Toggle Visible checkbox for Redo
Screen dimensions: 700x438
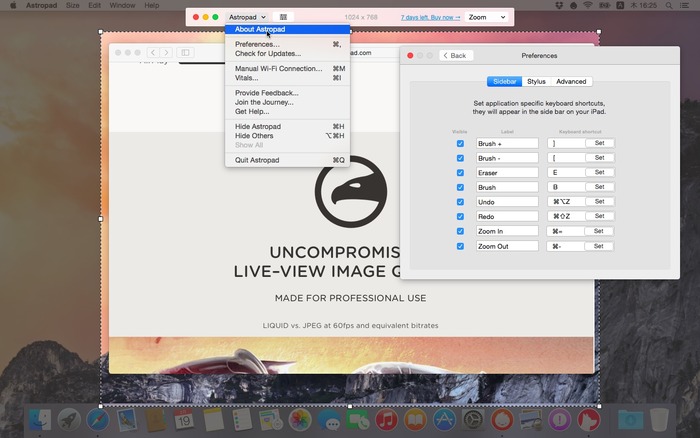pos(460,217)
